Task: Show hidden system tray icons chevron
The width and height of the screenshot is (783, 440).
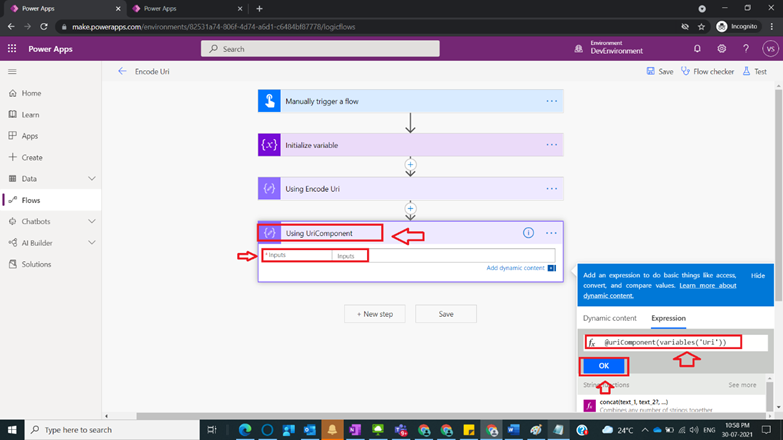Action: [645, 430]
